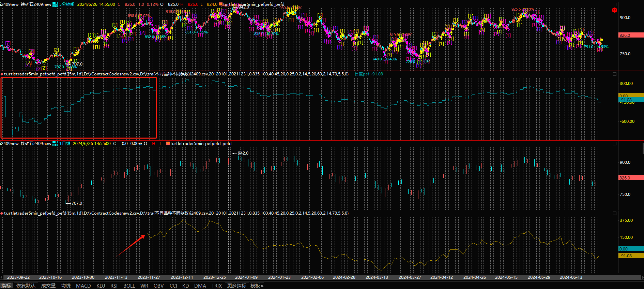Click the orange square beside top turtletrader5min label
This screenshot has width=644, height=289.
click(221, 4)
